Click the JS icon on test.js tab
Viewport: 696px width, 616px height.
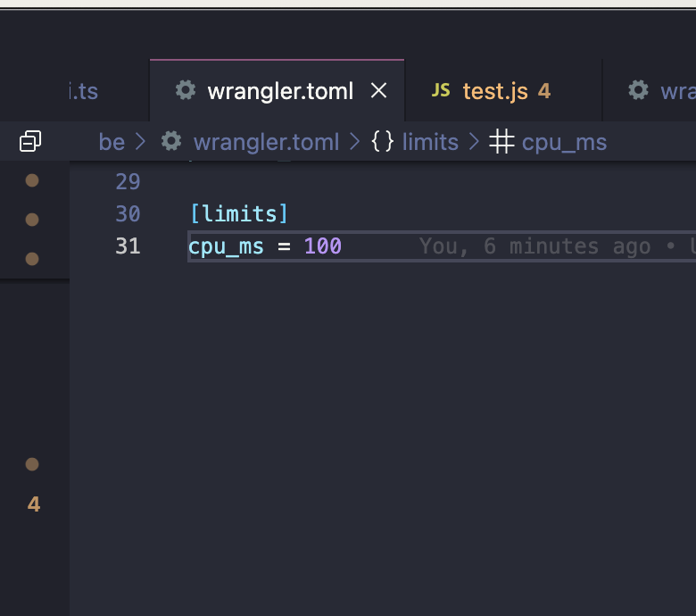click(441, 90)
